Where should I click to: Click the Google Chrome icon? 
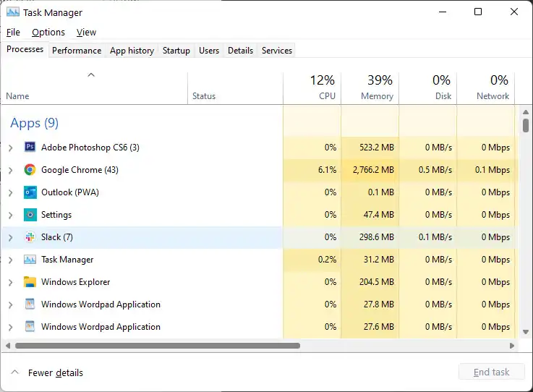pyautogui.click(x=30, y=170)
